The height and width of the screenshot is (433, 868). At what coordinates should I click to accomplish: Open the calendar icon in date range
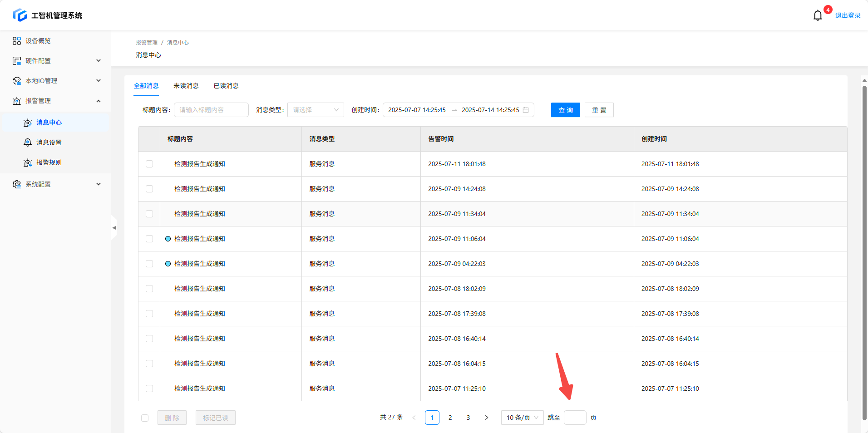point(526,110)
